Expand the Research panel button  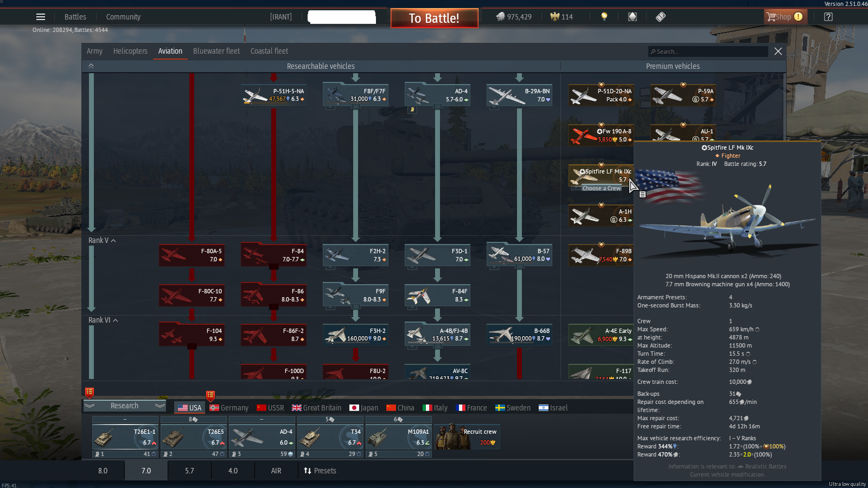pyautogui.click(x=124, y=406)
